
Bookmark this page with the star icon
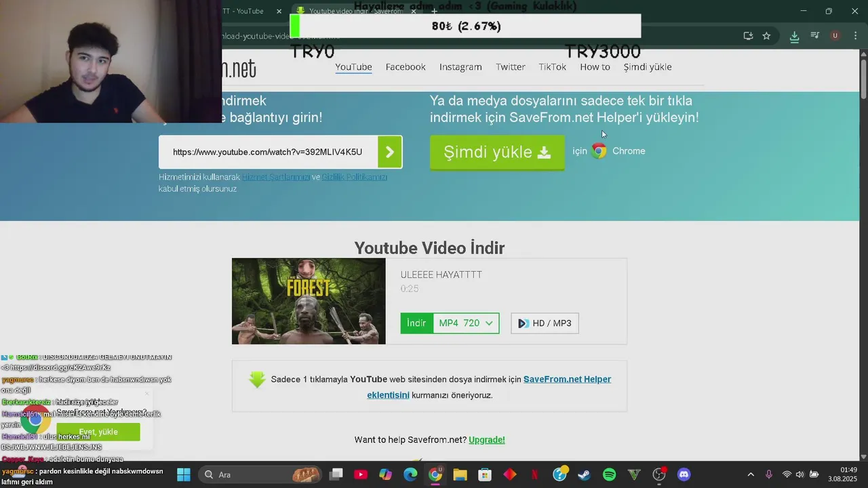point(766,36)
